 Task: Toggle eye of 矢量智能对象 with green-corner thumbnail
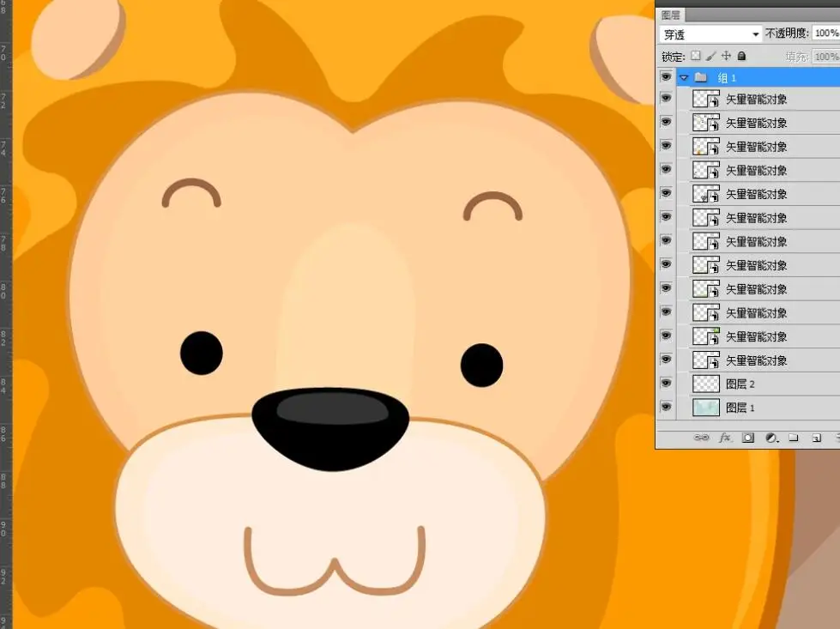666,336
